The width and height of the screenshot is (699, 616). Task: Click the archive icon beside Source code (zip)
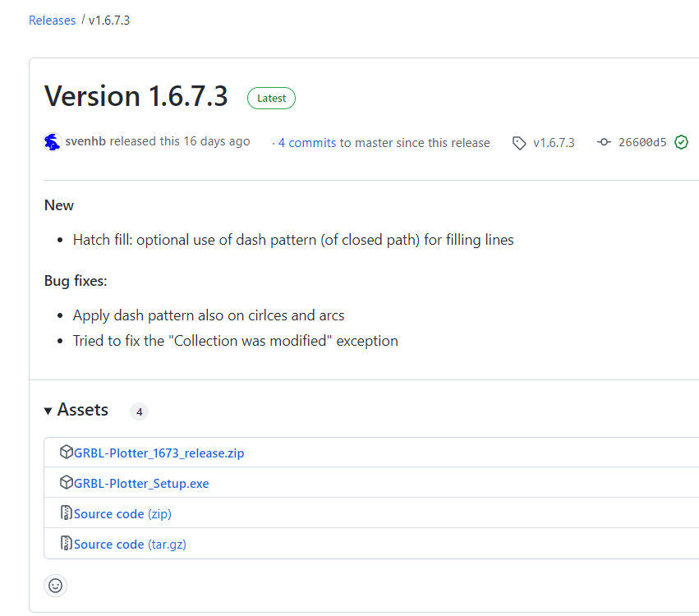pyautogui.click(x=67, y=513)
